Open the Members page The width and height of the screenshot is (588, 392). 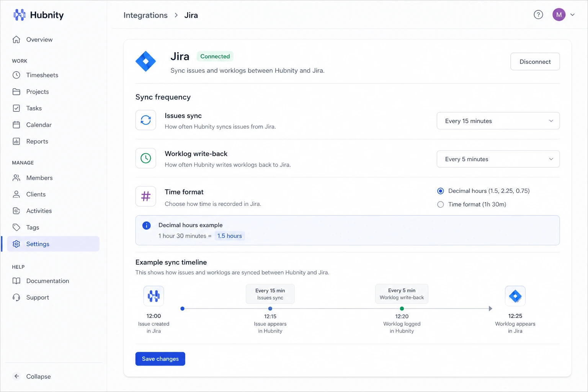[53, 178]
